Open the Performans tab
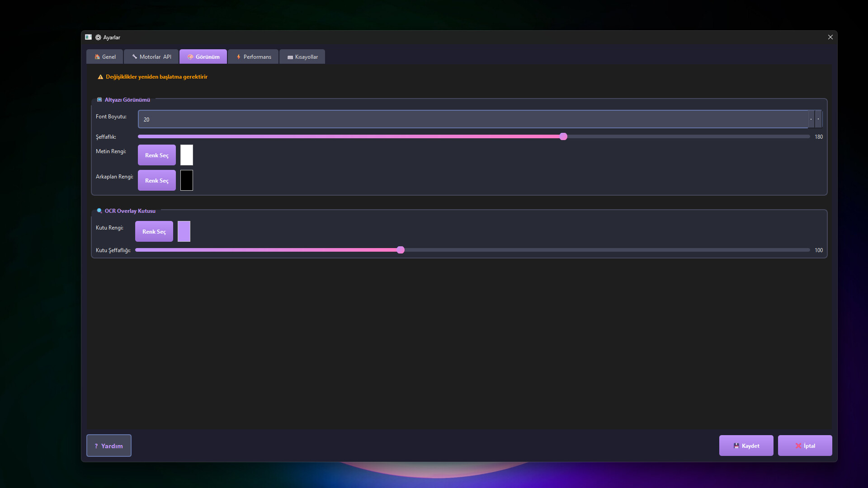The image size is (868, 488). tap(253, 57)
